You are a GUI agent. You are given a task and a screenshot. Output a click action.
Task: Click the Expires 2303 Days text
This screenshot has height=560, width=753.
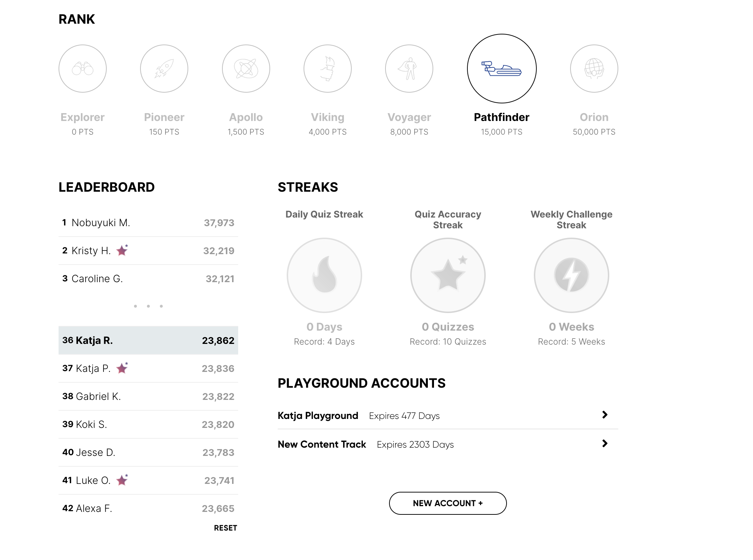(415, 445)
